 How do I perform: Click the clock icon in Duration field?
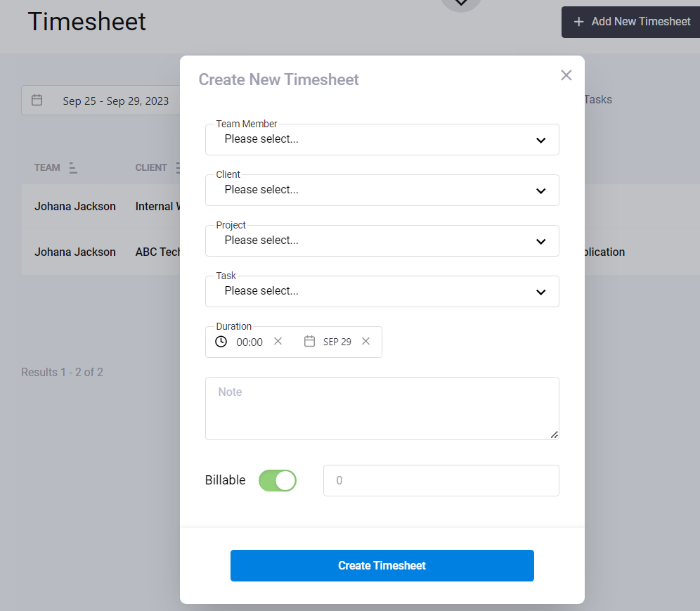(x=221, y=342)
